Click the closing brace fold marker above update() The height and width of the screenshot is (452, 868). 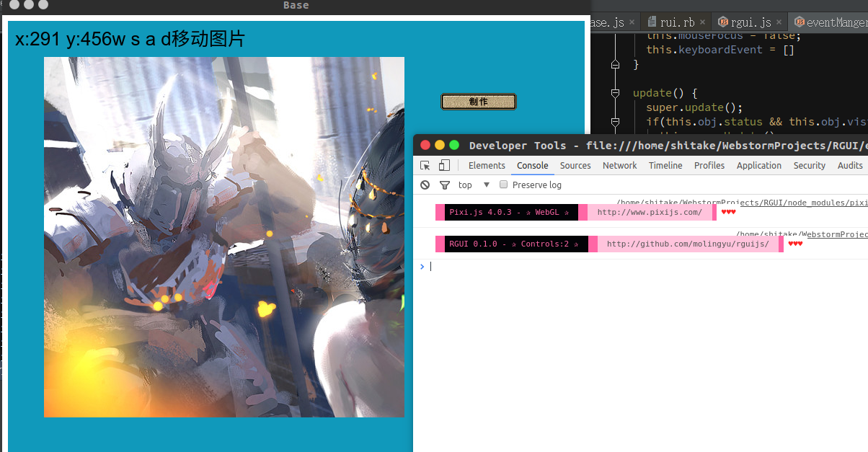coord(615,64)
